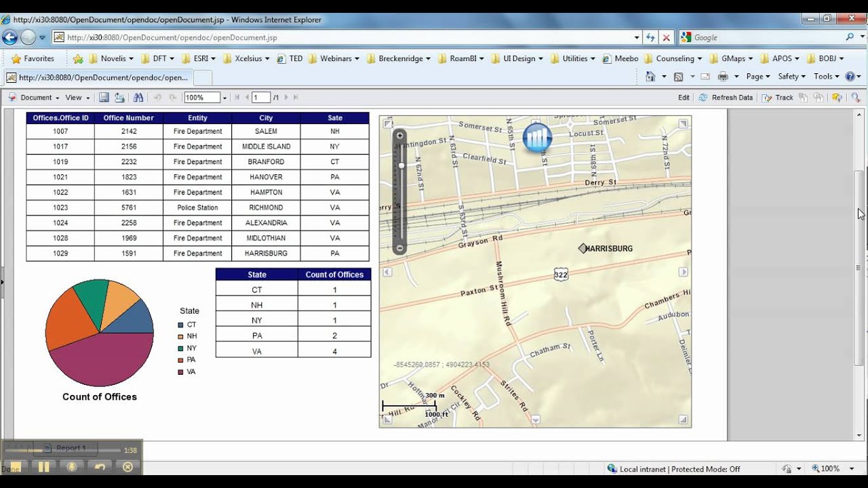Viewport: 868px width, 488px height.
Task: Click the blue bar-chart marker on map
Action: pos(537,138)
